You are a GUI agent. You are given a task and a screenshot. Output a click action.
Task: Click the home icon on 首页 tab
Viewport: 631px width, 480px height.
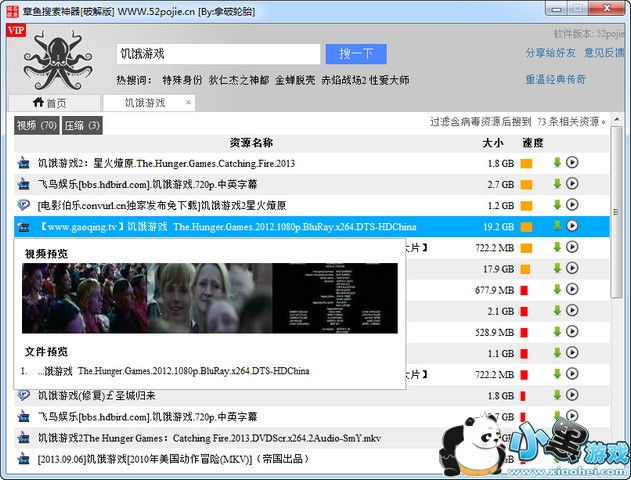click(38, 102)
